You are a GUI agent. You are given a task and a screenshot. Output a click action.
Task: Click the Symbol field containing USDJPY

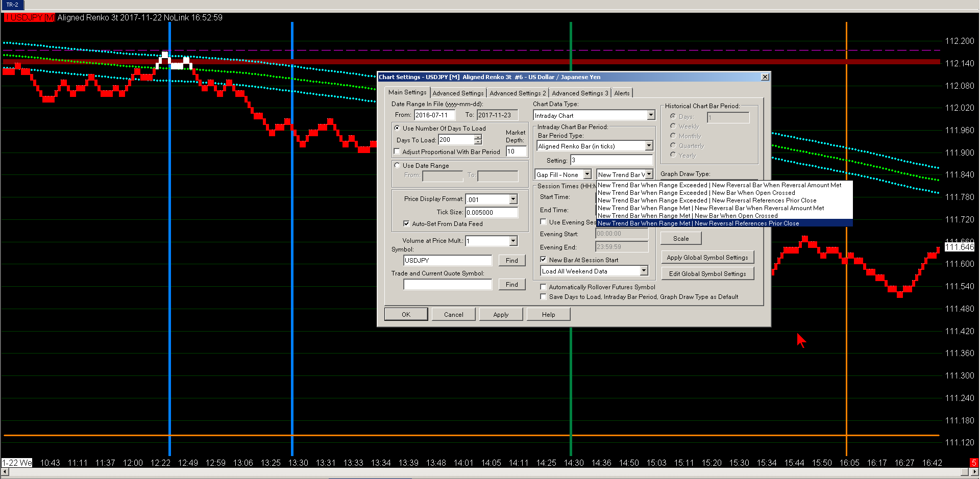click(447, 261)
